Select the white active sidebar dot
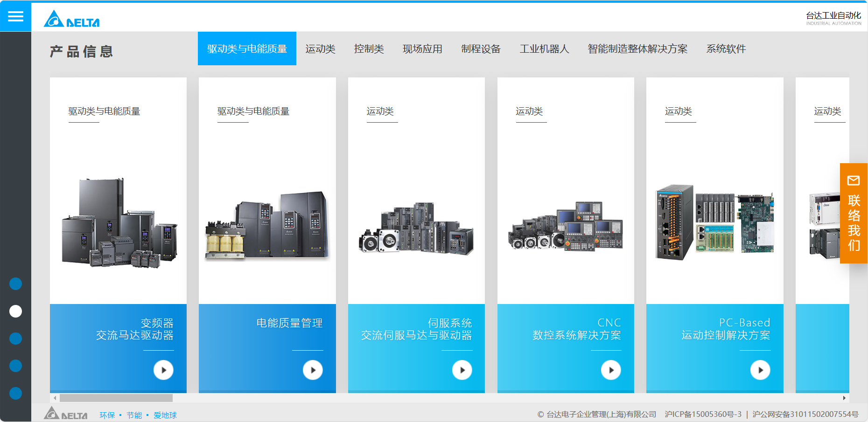The image size is (868, 422). 16,311
